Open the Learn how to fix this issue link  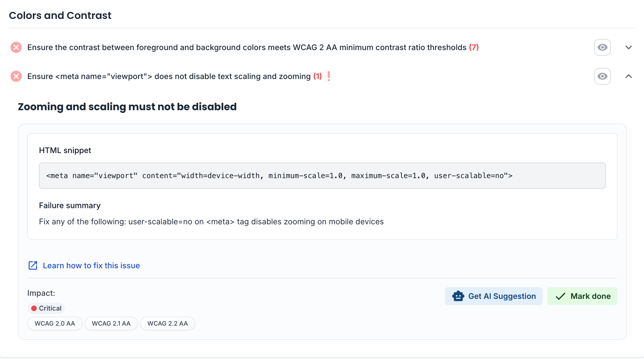[x=91, y=265]
